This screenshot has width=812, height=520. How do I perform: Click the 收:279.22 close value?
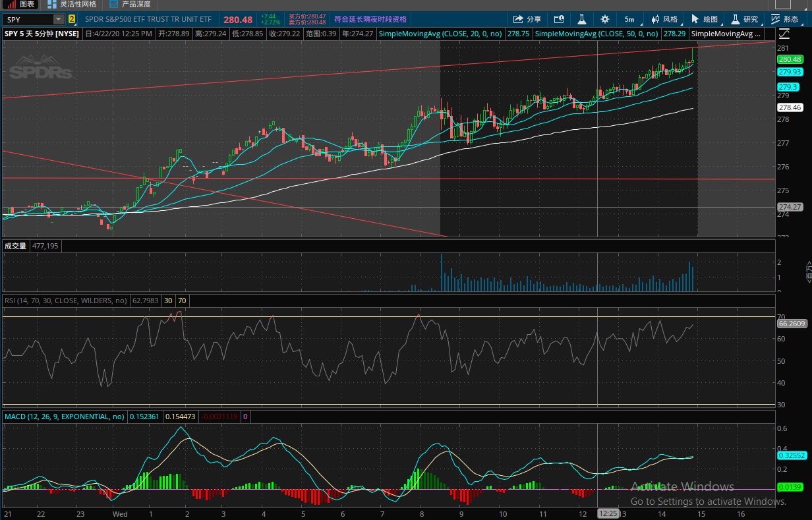[285, 33]
